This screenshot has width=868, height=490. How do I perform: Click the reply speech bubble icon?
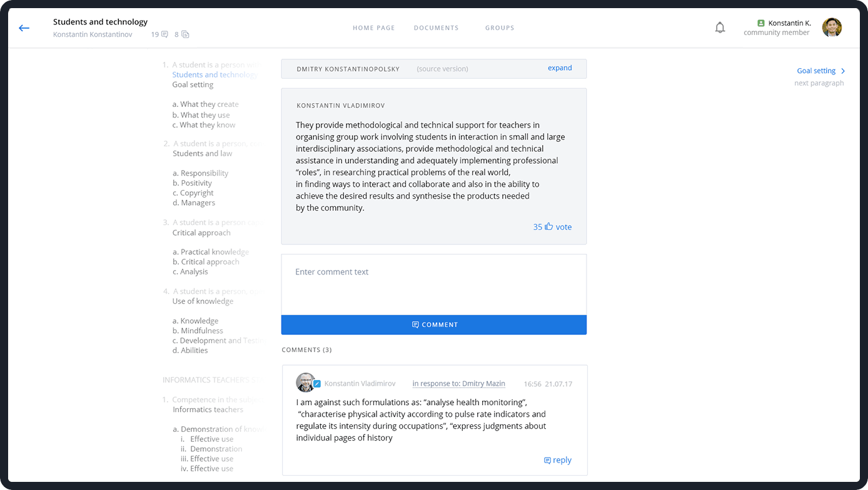pos(547,461)
